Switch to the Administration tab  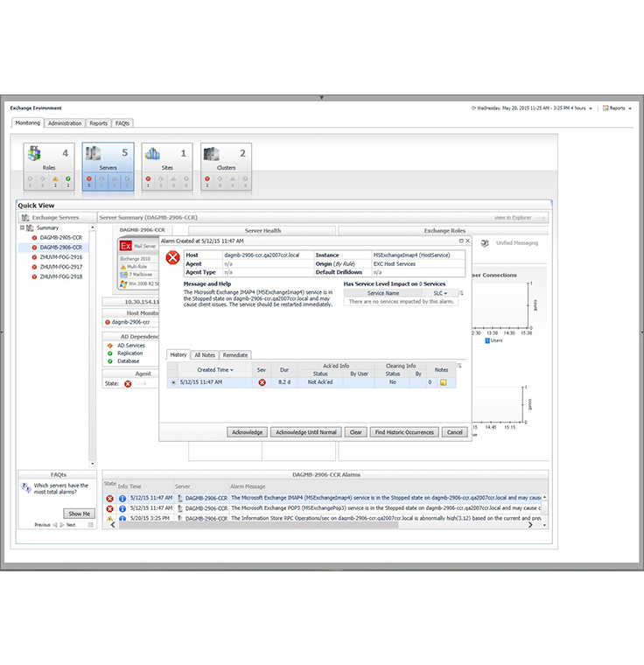click(65, 123)
